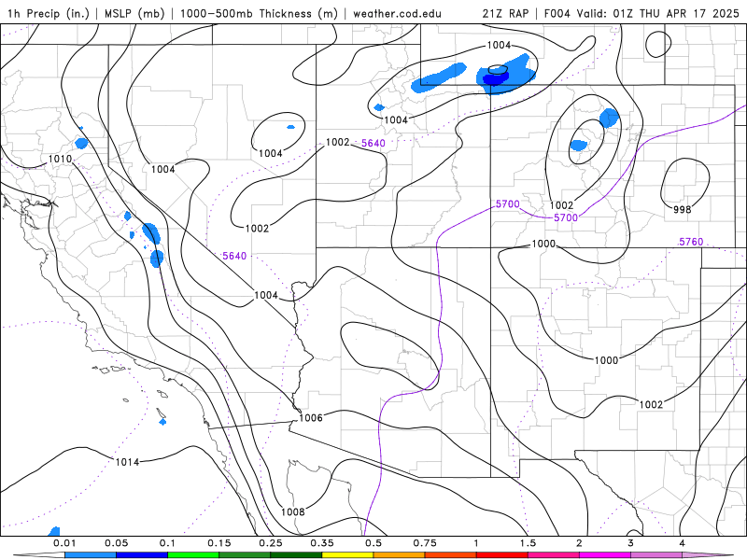Click the weather.cod.edu source text
Screen dimensions: 747x560
tap(397, 13)
